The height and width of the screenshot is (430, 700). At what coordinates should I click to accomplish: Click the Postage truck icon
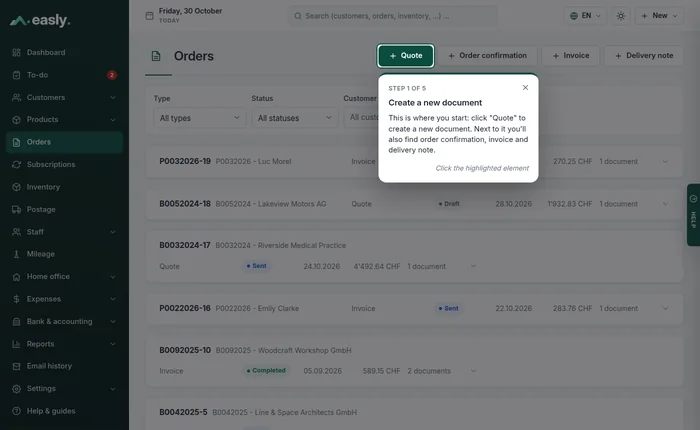[x=17, y=209]
